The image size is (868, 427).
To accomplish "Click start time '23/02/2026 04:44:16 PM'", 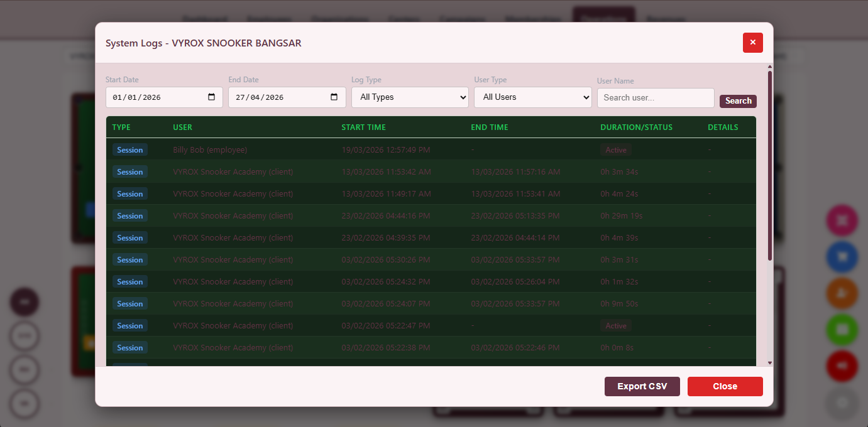I will coord(386,216).
